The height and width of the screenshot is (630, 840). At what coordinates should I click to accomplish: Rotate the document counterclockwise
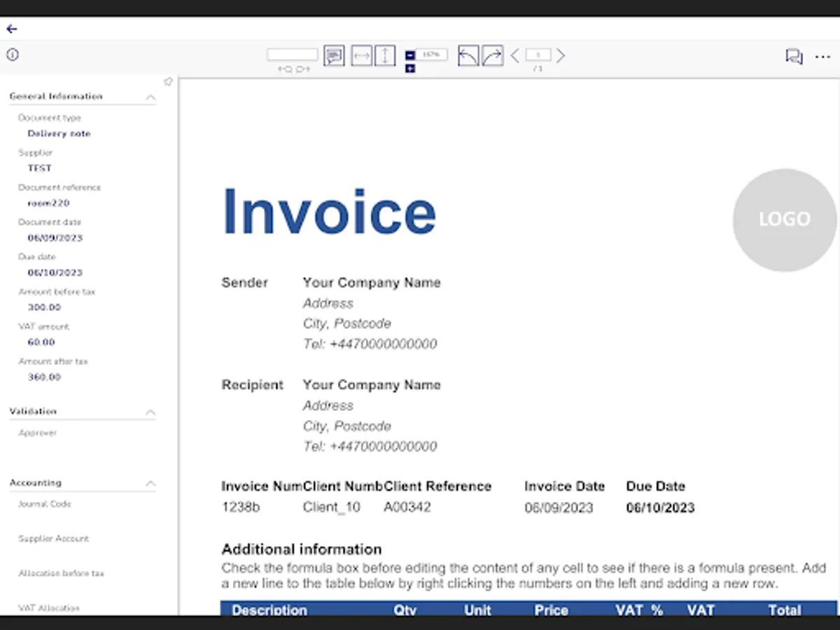[x=468, y=55]
